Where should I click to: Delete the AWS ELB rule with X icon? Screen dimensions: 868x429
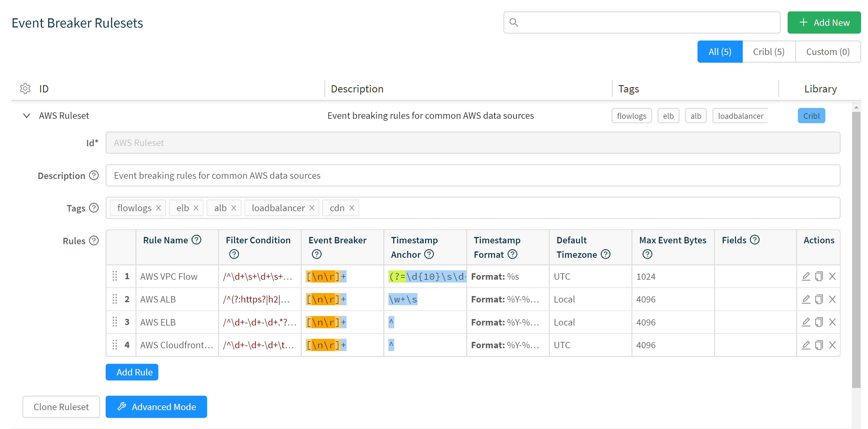tap(832, 322)
